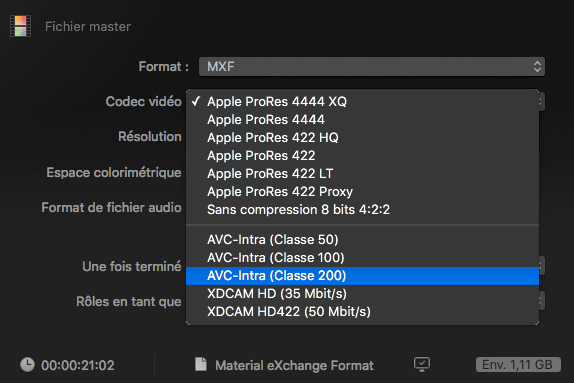Click the Env. 1,11 GB size badge
Viewport: 574px width, 383px height.
(x=518, y=365)
